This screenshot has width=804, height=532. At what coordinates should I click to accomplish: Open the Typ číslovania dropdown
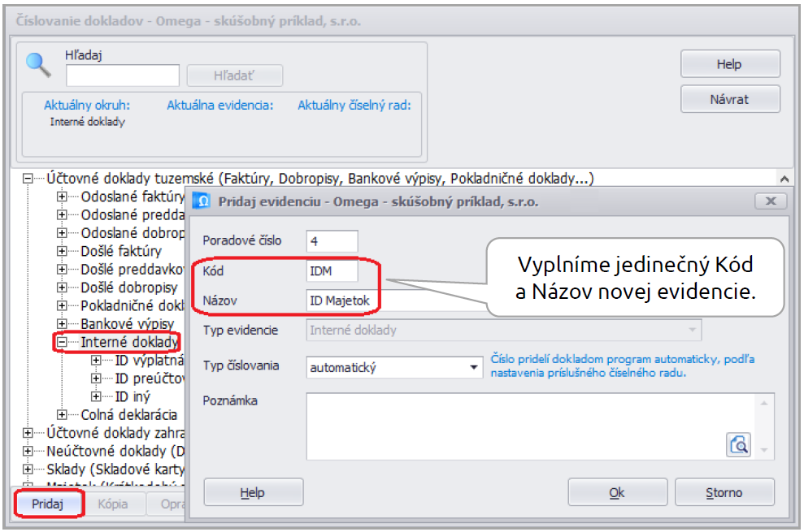[x=475, y=367]
